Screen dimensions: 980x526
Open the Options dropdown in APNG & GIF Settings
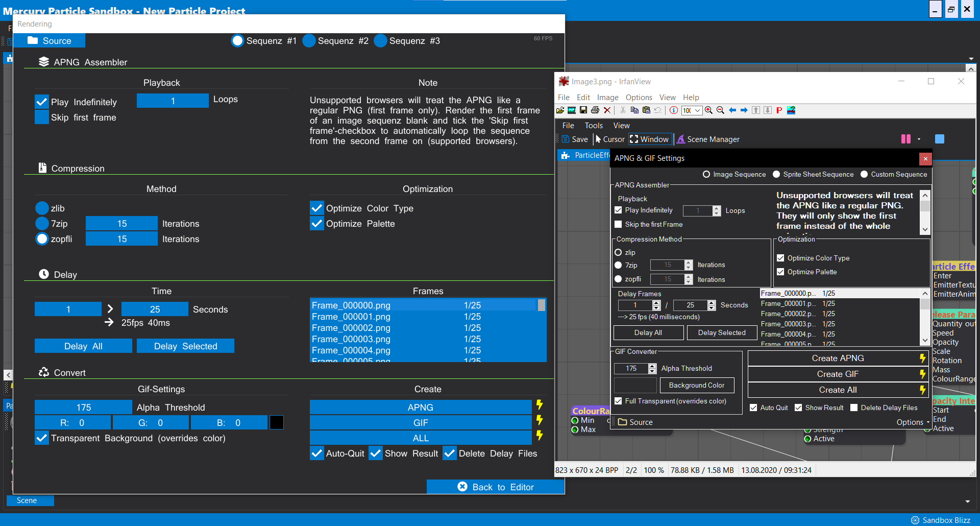[913, 422]
